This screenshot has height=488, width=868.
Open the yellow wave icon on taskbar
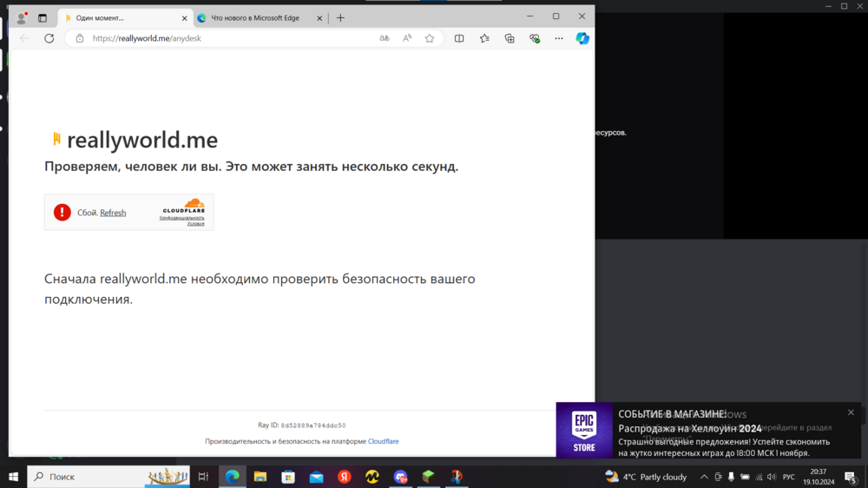[x=372, y=477]
